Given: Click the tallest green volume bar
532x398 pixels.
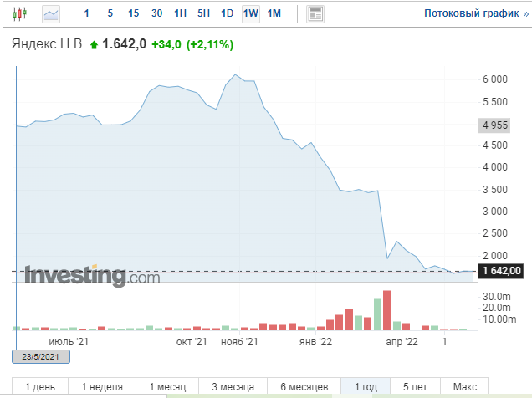Looking at the screenshot, I should pos(377,314).
